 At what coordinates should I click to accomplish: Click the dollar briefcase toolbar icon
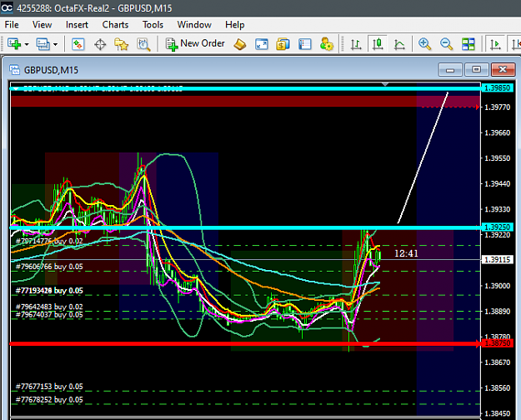[x=283, y=44]
